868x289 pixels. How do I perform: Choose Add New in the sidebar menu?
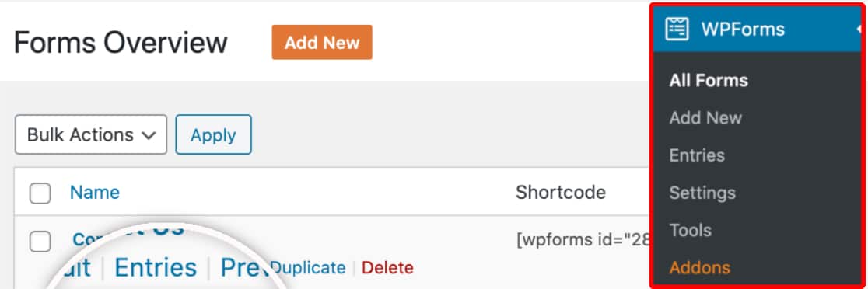(x=705, y=118)
